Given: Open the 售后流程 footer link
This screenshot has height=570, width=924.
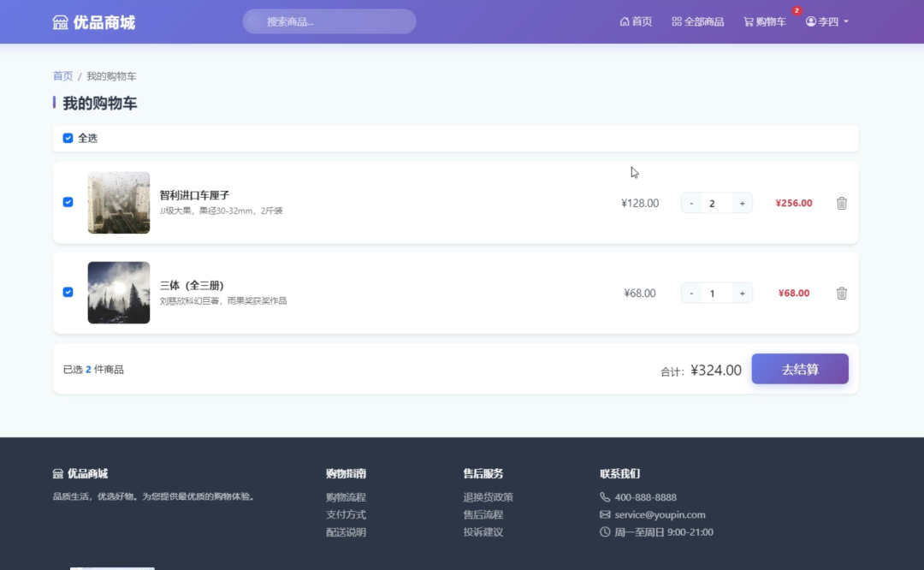Looking at the screenshot, I should point(483,514).
